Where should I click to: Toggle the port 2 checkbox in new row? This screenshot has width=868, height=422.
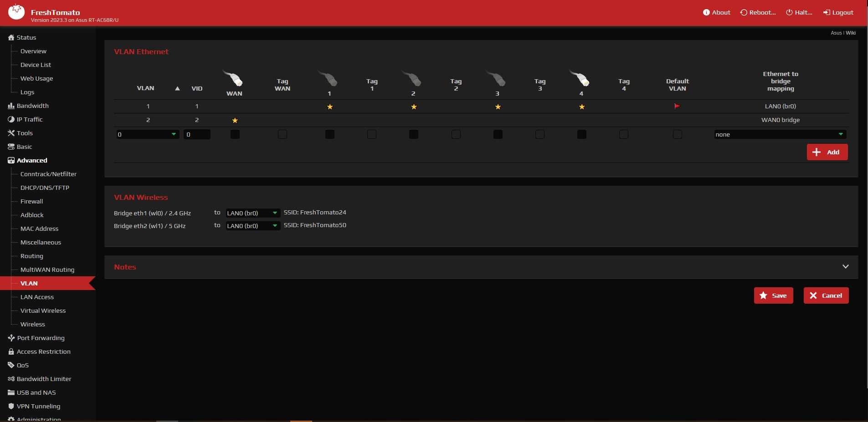tap(414, 134)
